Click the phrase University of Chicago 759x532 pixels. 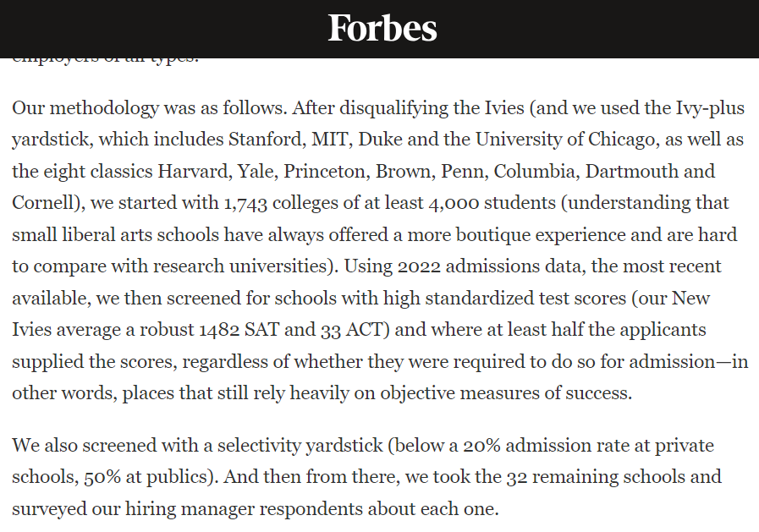tap(567, 140)
